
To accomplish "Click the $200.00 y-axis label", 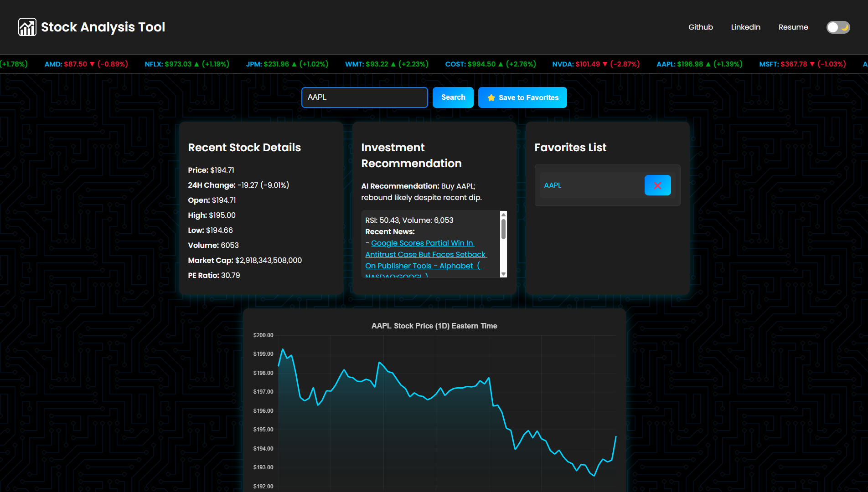I will (x=263, y=335).
